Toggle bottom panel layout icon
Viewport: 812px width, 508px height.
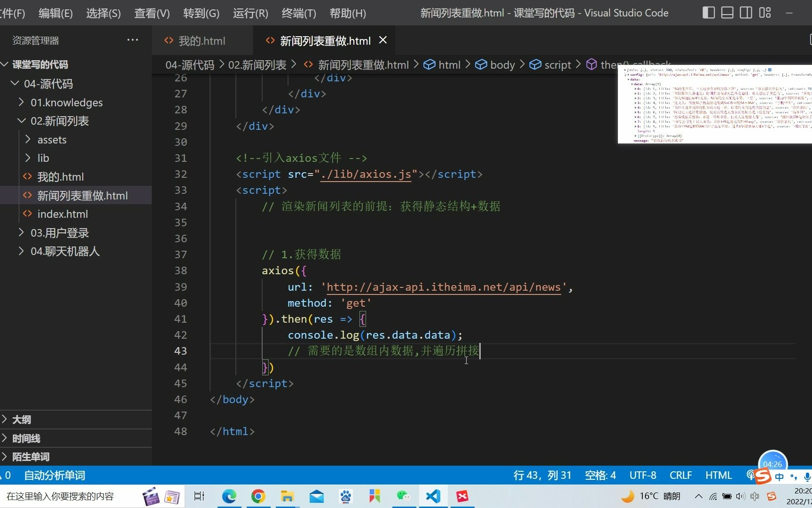[x=727, y=13]
